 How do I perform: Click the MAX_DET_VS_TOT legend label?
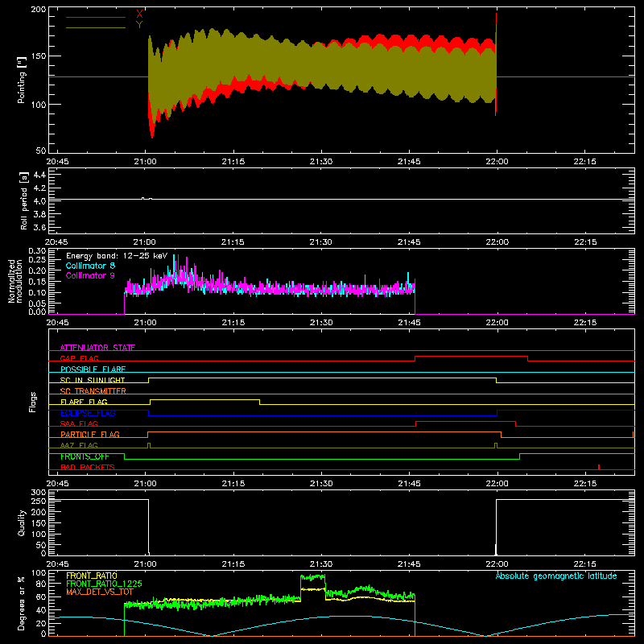pyautogui.click(x=100, y=592)
